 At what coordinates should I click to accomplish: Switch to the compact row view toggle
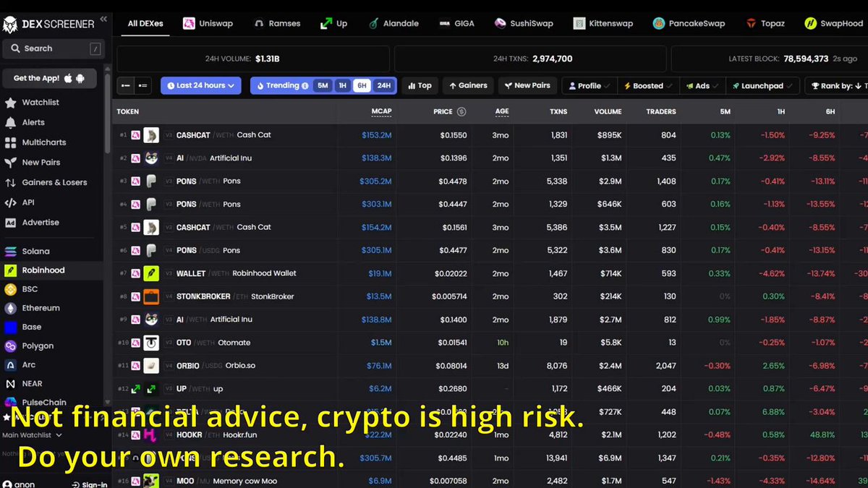coord(126,86)
